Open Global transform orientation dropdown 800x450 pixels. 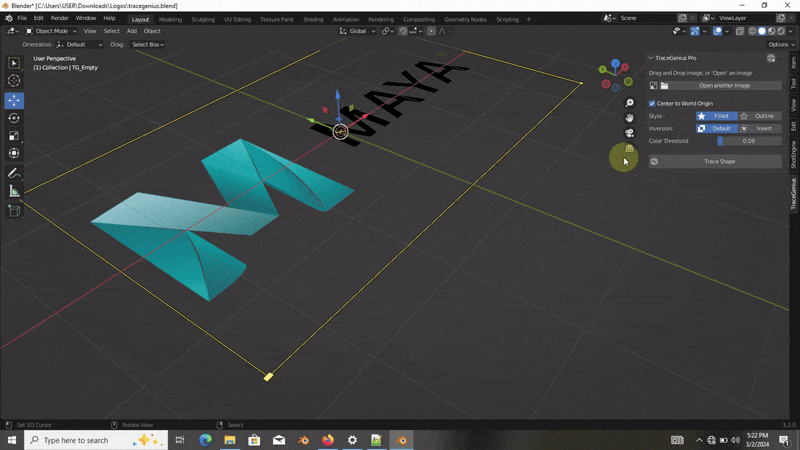[358, 31]
